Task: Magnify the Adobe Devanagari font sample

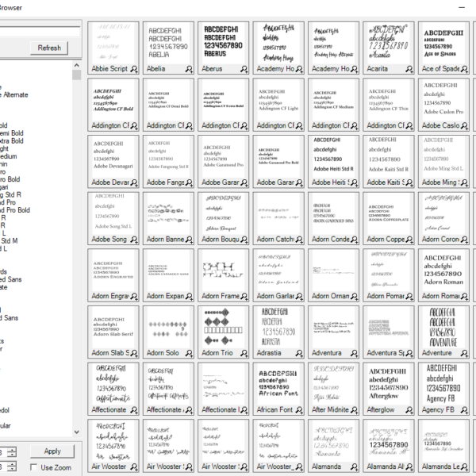Action: pos(134,182)
